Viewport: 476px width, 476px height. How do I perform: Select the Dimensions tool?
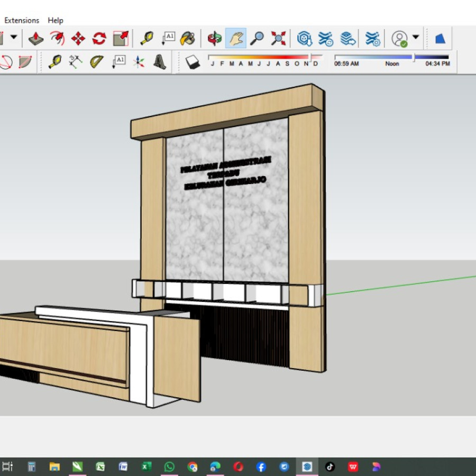(76, 62)
